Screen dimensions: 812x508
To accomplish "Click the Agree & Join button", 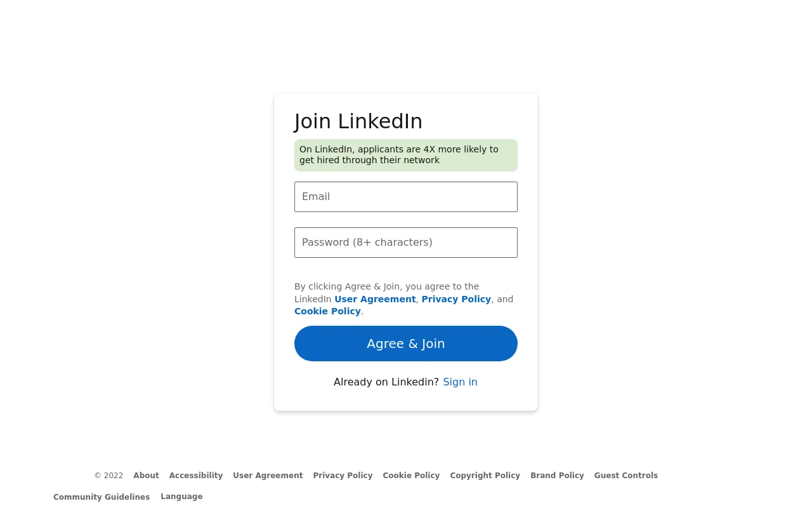I will coord(406,344).
